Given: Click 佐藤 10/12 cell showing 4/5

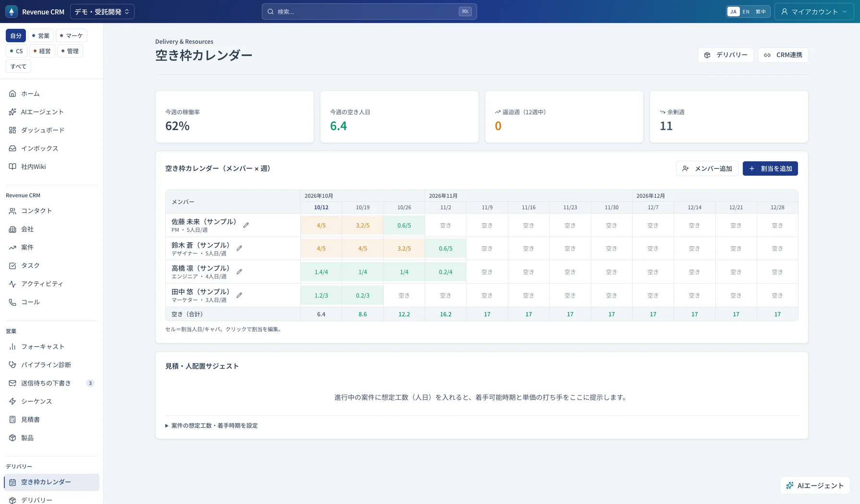Looking at the screenshot, I should (x=321, y=225).
